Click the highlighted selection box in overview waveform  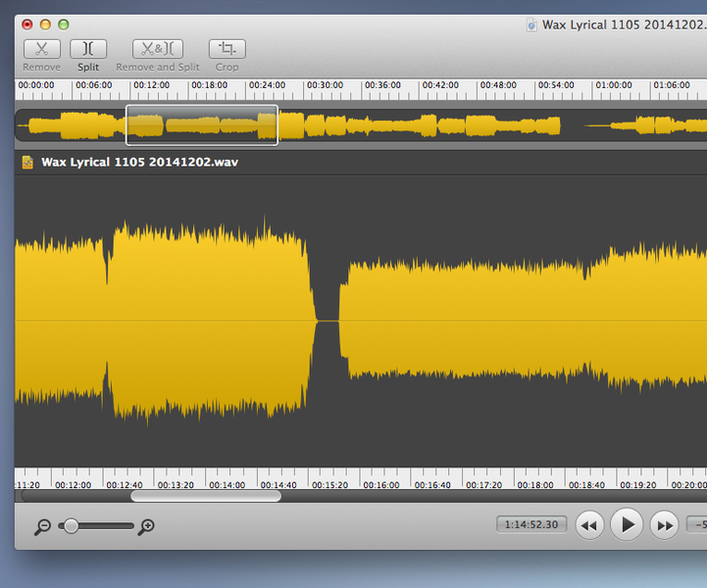click(x=202, y=125)
